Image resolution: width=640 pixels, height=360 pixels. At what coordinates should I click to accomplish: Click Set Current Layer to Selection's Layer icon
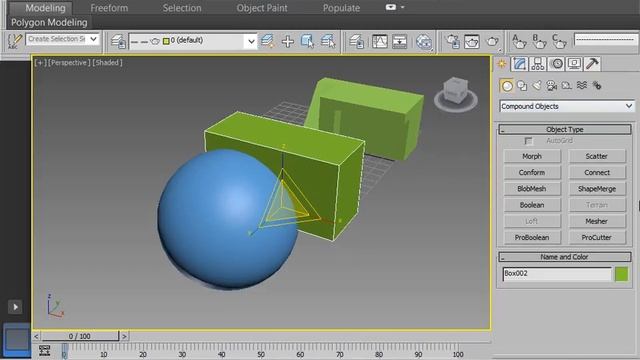point(328,41)
